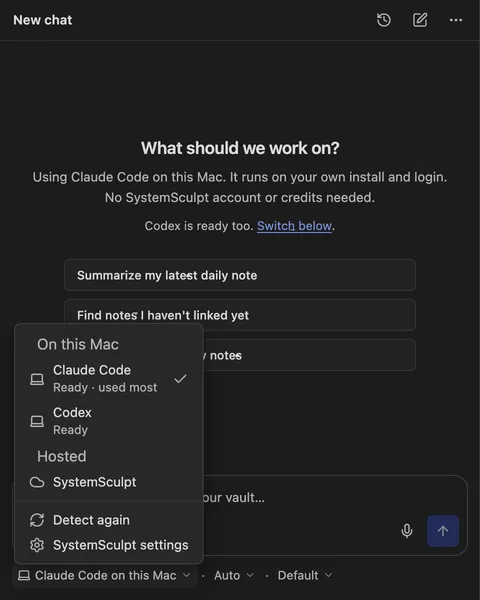Open the three-dot more options menu
The height and width of the screenshot is (600, 480).
[456, 20]
